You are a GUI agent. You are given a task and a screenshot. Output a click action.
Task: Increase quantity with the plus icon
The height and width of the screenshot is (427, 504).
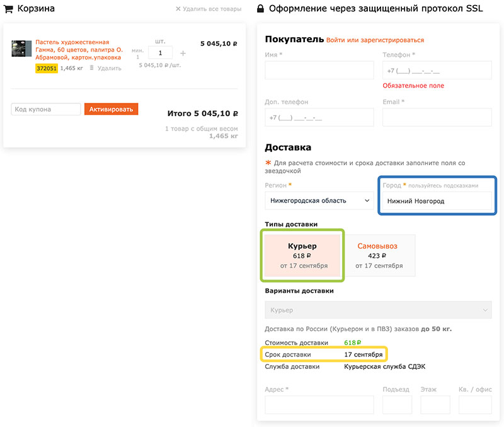pos(183,54)
